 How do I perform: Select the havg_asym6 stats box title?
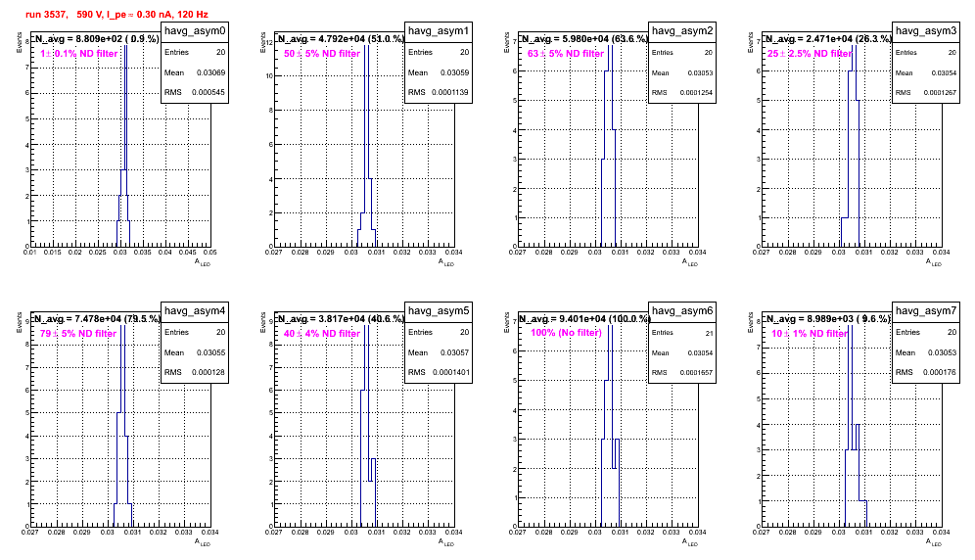pyautogui.click(x=682, y=311)
